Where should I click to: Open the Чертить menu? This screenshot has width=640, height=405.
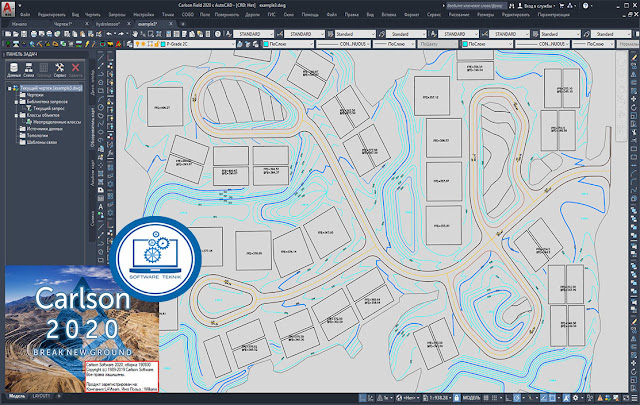[93, 15]
